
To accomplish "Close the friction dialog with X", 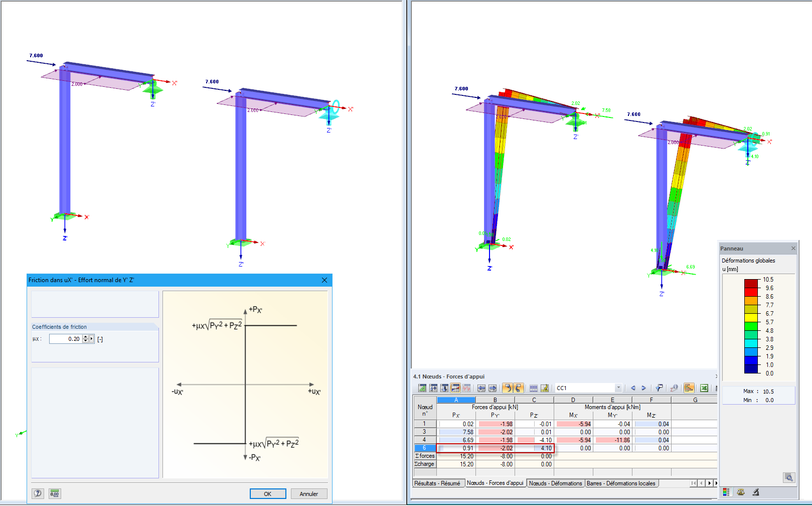I will click(324, 280).
